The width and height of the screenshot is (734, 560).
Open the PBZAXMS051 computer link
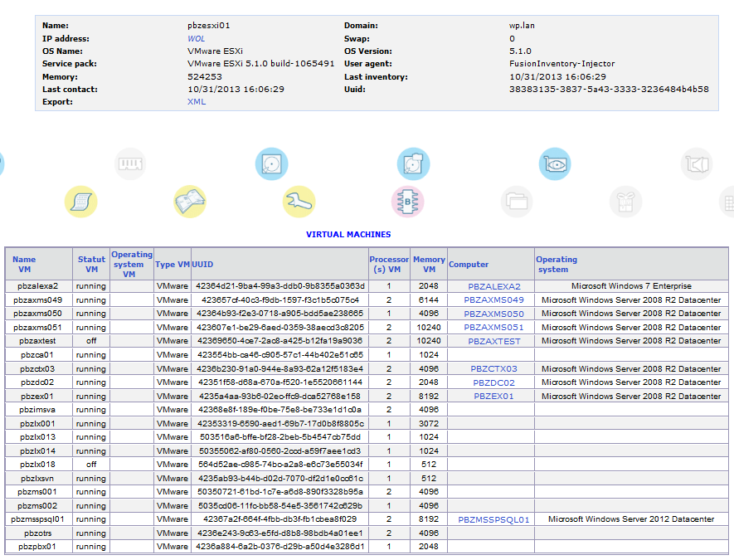493,328
